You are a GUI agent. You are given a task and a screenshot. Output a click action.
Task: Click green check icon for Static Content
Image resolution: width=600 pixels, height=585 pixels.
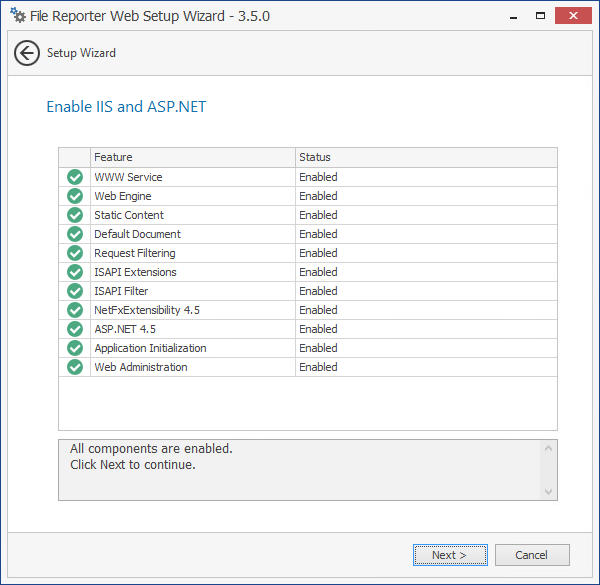[75, 215]
